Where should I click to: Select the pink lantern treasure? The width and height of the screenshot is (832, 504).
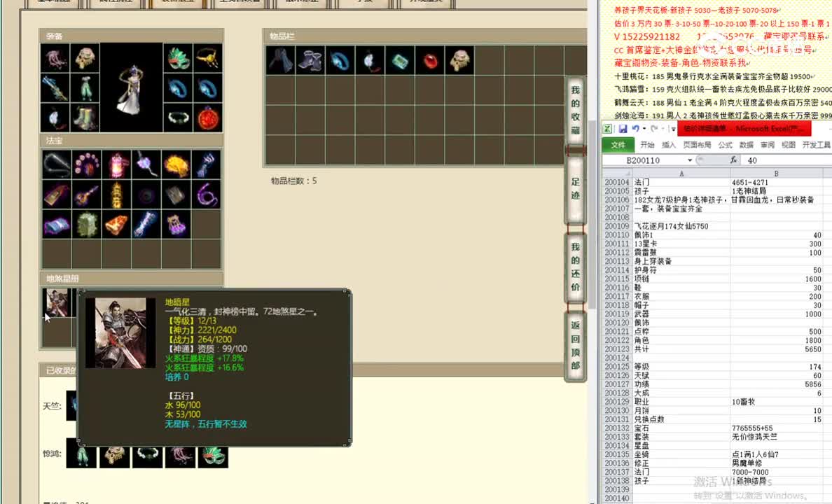(x=117, y=164)
